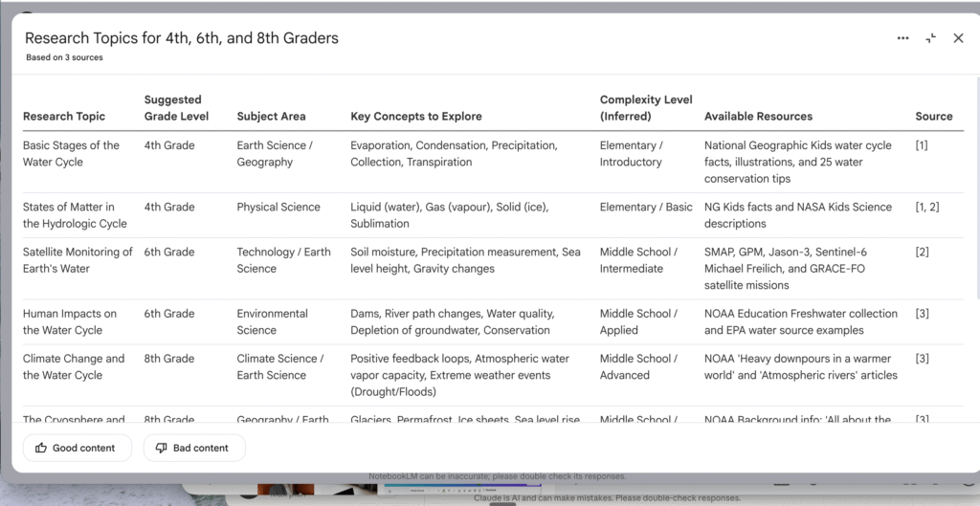Click the Research Topic column header

coord(64,116)
